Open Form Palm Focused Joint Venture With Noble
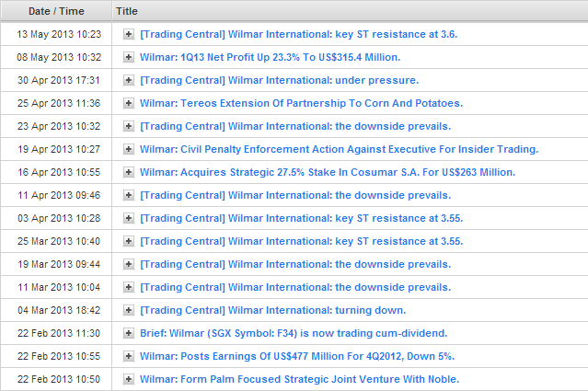The image size is (588, 391). click(x=299, y=379)
